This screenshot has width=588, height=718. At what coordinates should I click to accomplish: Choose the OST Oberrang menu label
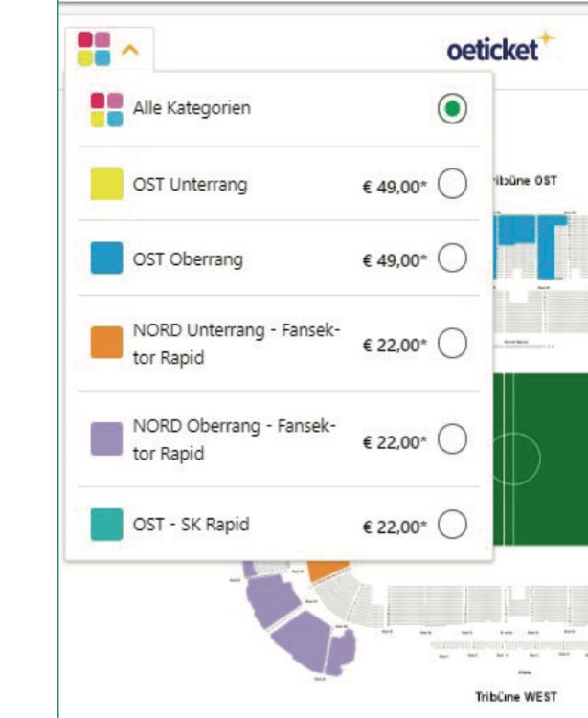click(188, 258)
